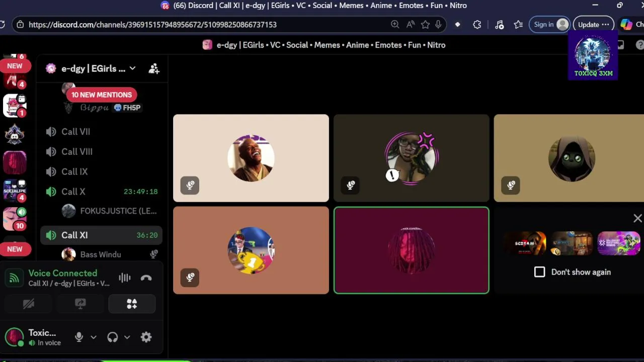Click the browser Update button

tap(594, 25)
